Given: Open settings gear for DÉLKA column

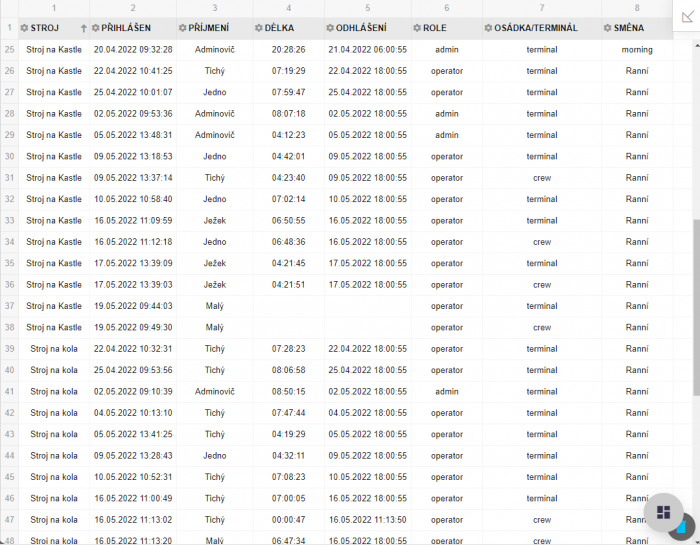Looking at the screenshot, I should click(258, 28).
